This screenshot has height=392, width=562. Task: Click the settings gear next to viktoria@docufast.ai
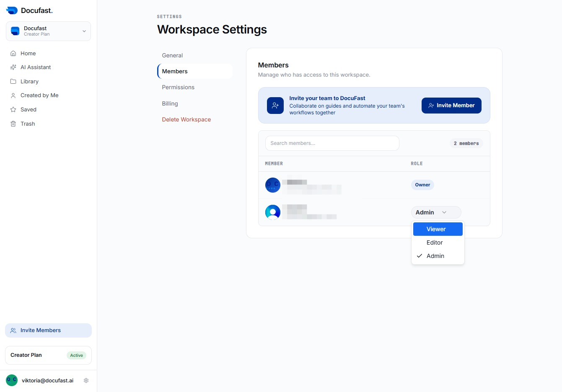[86, 381]
